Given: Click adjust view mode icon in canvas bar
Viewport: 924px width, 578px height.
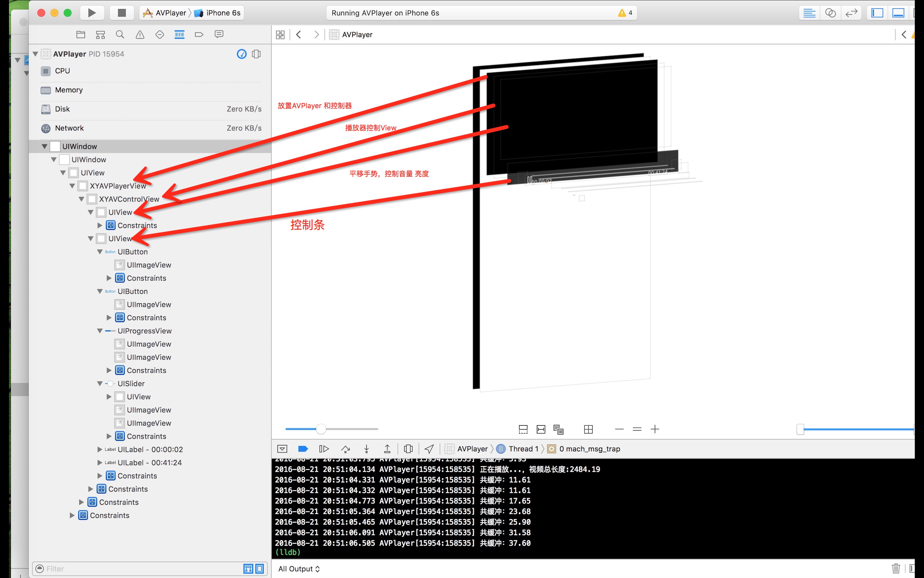Looking at the screenshot, I should pyautogui.click(x=558, y=429).
